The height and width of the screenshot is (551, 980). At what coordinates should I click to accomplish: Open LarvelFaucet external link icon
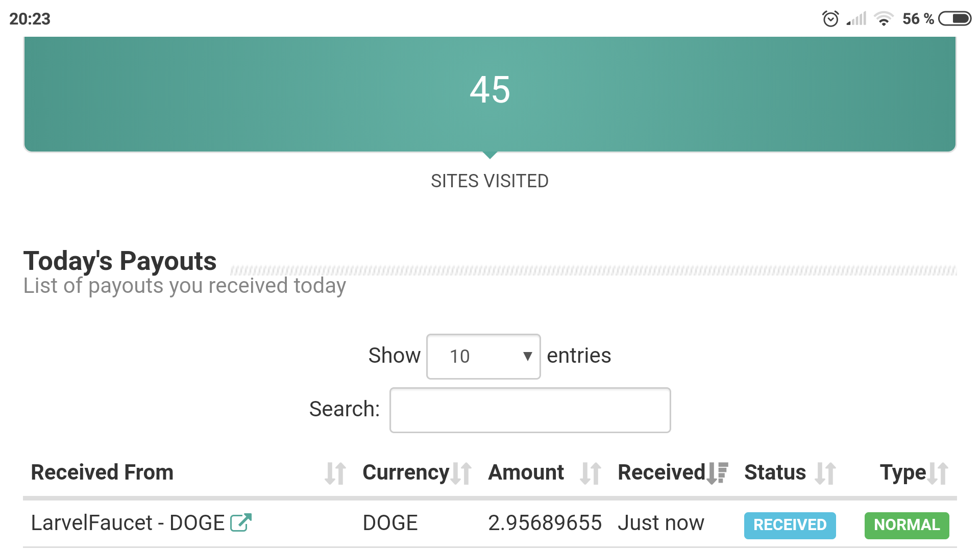[x=241, y=522]
